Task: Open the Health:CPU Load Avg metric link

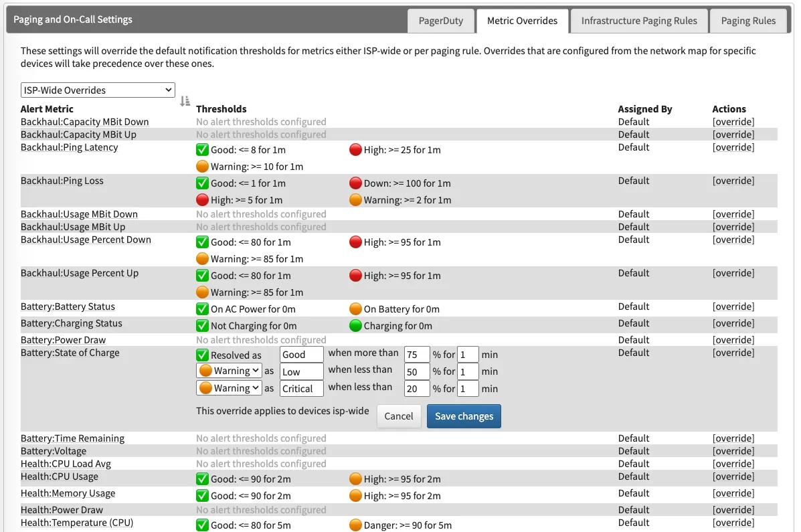Action: click(66, 464)
